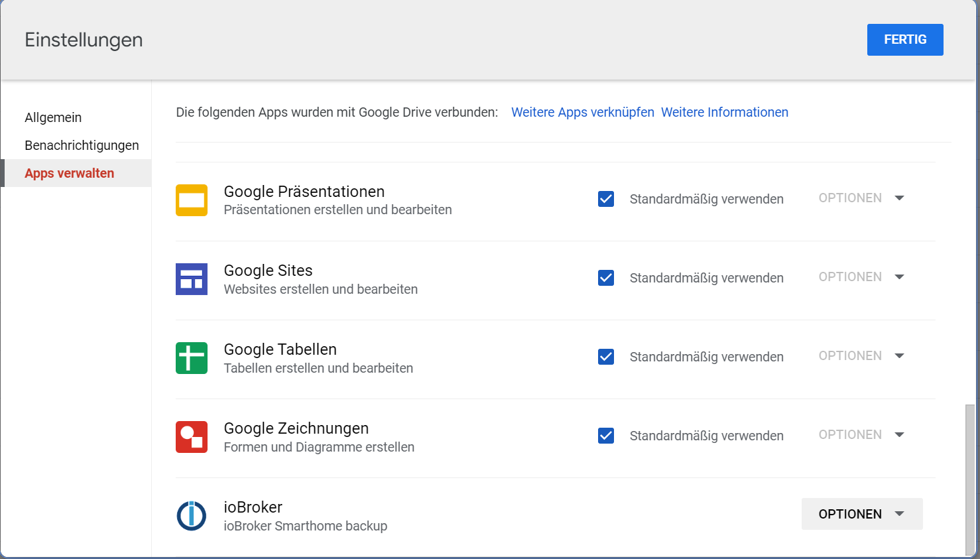
Task: Expand Optionen for Google Sites
Action: point(861,277)
